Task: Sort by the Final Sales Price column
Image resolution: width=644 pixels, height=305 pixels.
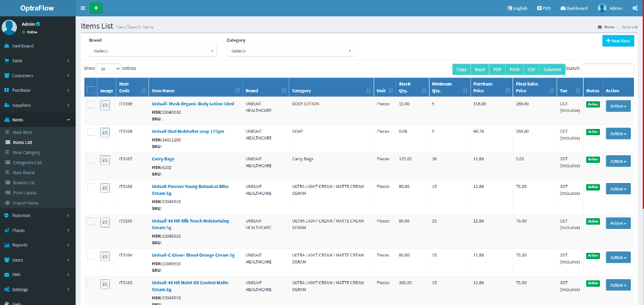Action: (535, 87)
